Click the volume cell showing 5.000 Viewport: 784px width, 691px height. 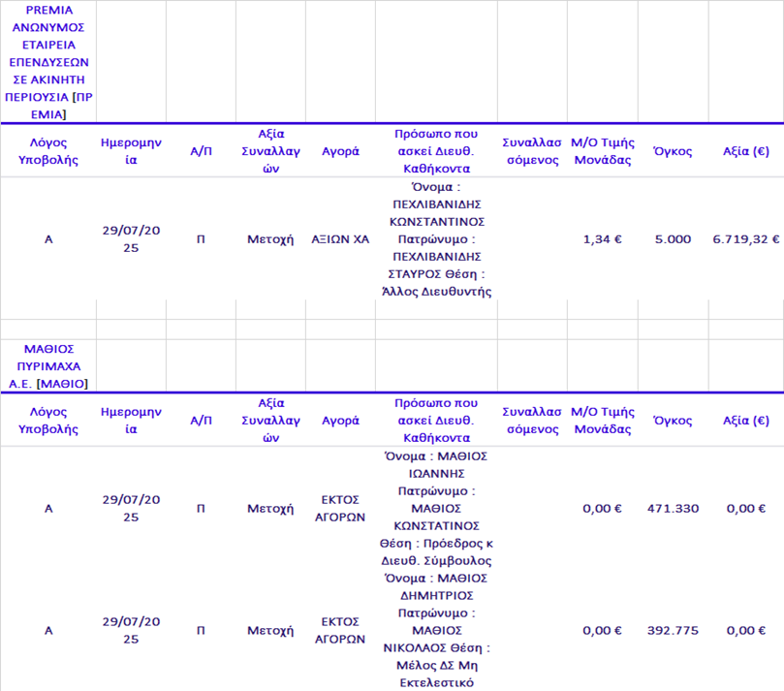673,239
